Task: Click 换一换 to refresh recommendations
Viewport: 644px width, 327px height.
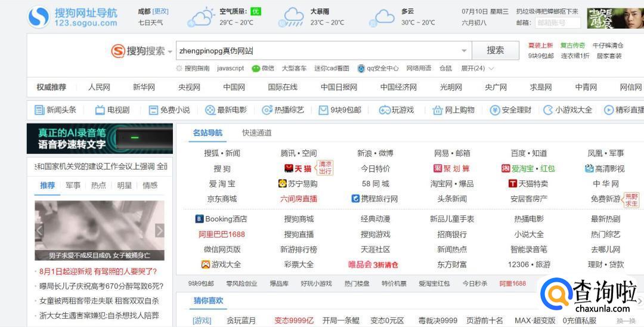Action: click(626, 321)
